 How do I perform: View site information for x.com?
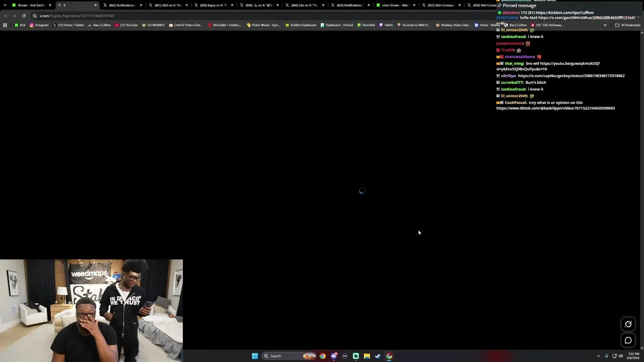tap(35, 16)
